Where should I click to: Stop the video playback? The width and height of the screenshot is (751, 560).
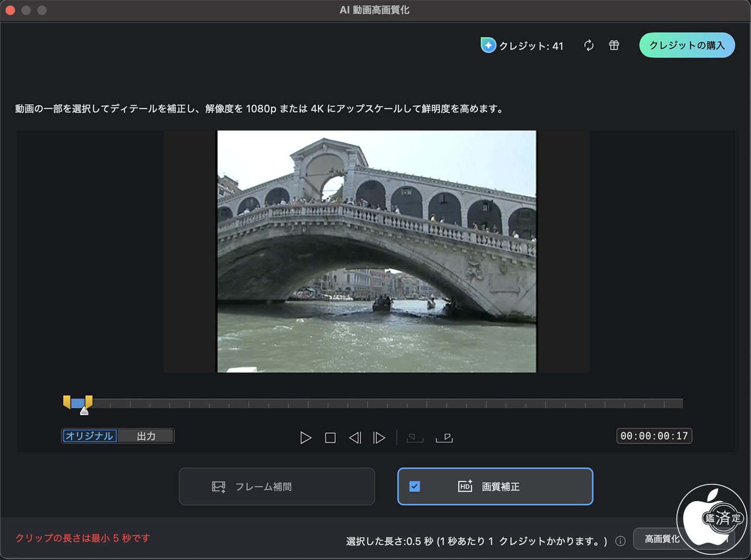click(330, 438)
